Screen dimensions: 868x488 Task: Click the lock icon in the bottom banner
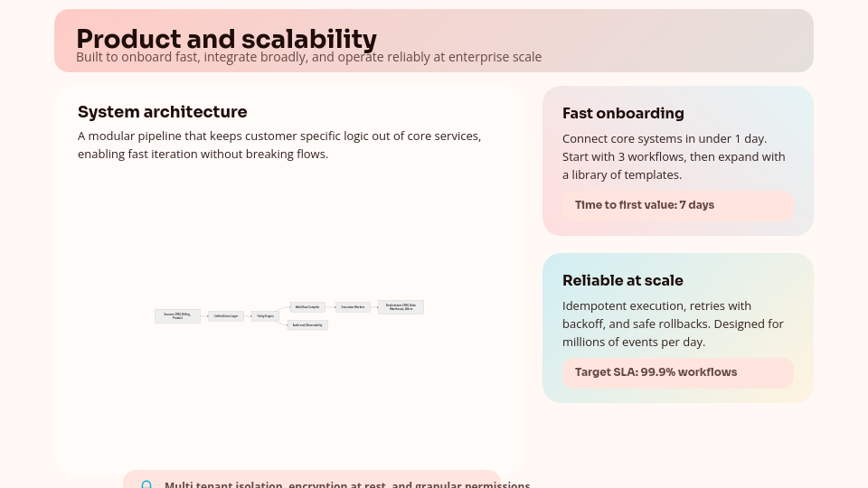coord(146,484)
